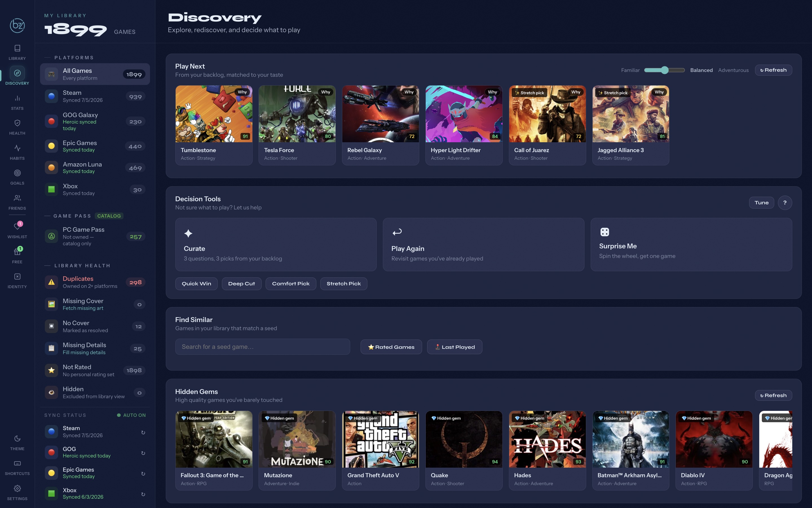Find similar using Last Played
Viewport: 812px width, 508px height.
pyautogui.click(x=455, y=347)
